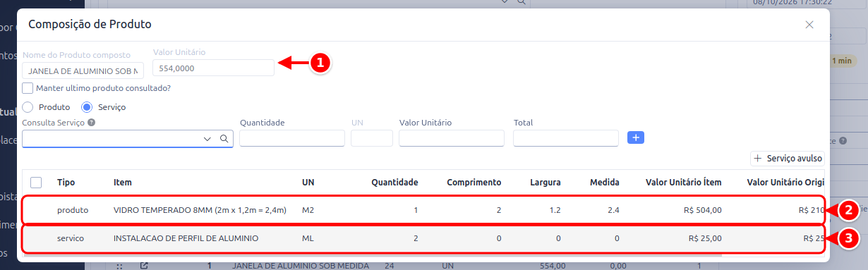Click the Tipo column header
The image size is (868, 270).
[x=66, y=183]
